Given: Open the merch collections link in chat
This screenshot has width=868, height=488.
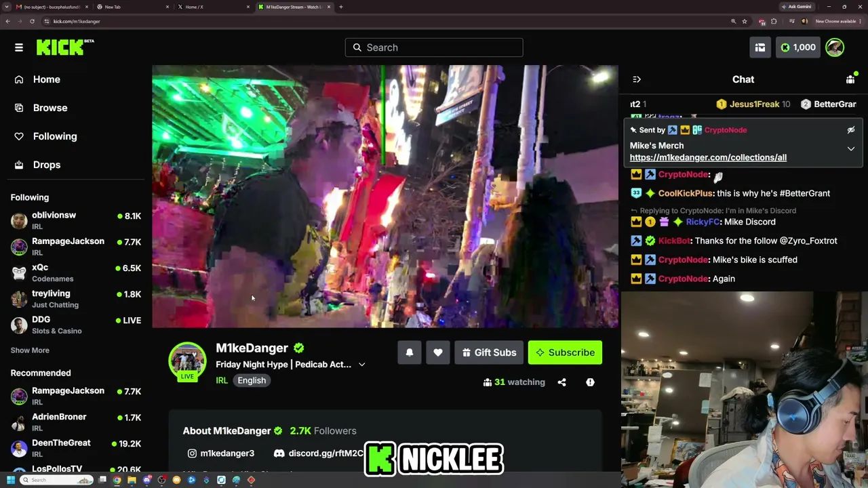Looking at the screenshot, I should (708, 157).
